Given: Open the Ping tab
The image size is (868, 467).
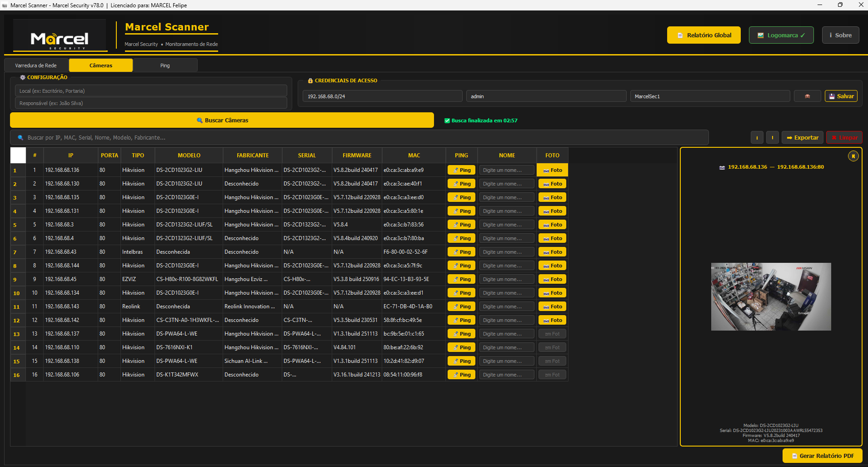Looking at the screenshot, I should tap(165, 65).
